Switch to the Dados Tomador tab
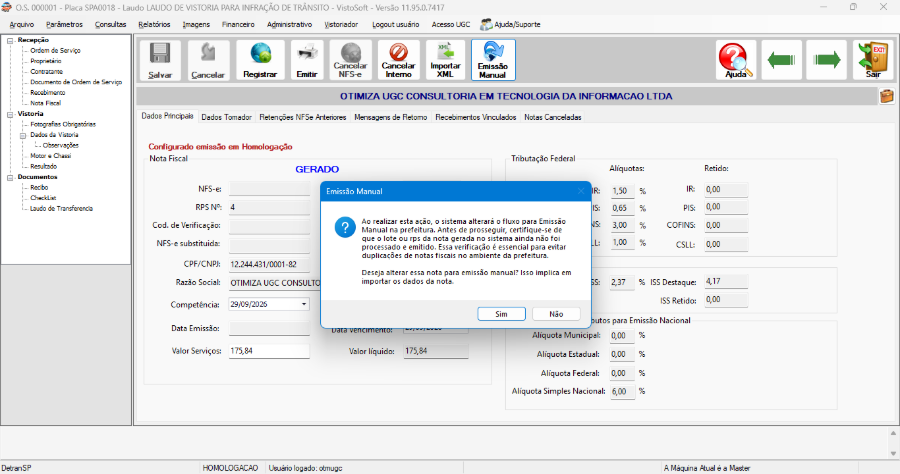 226,117
